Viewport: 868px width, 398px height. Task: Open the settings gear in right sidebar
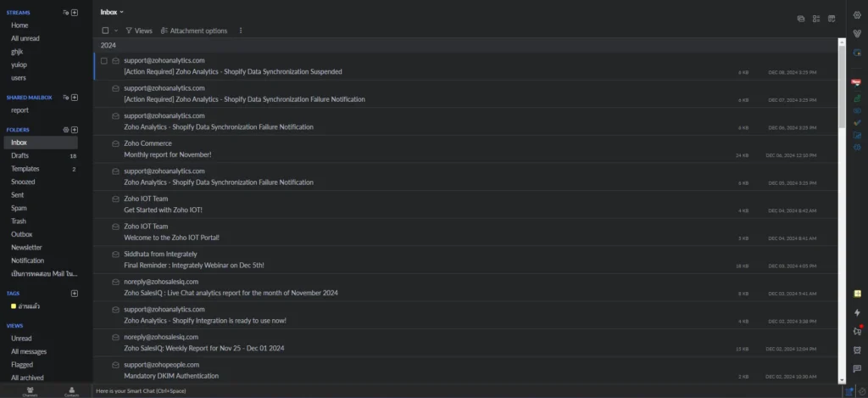(857, 15)
